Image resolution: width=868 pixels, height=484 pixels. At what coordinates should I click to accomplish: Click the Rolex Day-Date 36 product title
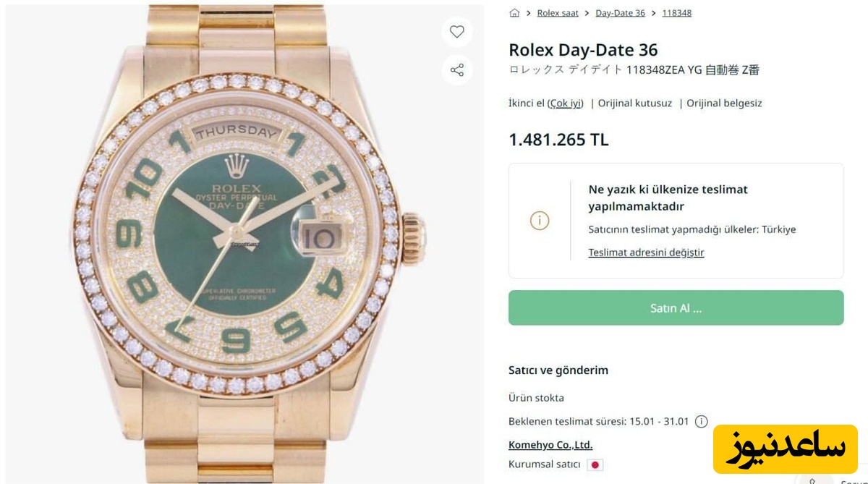click(583, 50)
